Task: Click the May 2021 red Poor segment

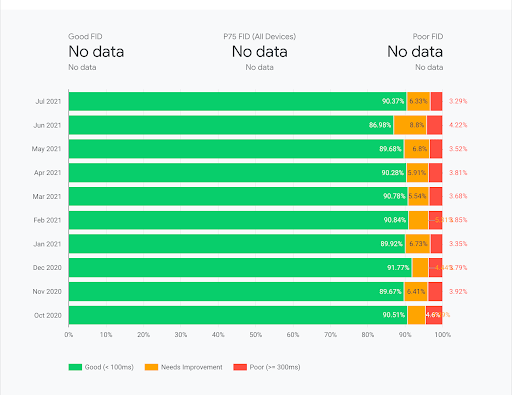Action: pyautogui.click(x=436, y=149)
